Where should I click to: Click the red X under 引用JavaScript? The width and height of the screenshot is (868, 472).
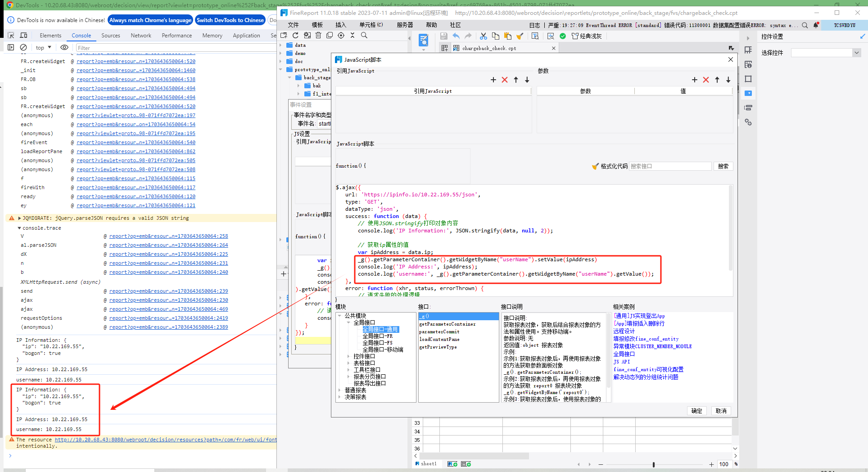click(x=504, y=80)
